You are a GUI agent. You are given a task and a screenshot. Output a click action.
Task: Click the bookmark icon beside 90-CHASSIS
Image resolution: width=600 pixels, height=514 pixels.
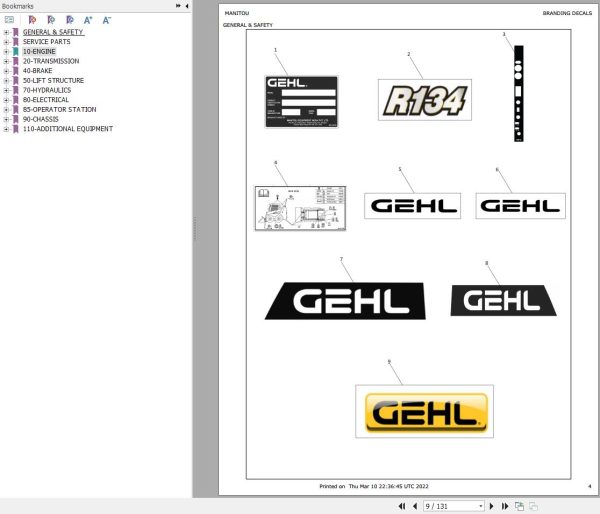click(16, 119)
